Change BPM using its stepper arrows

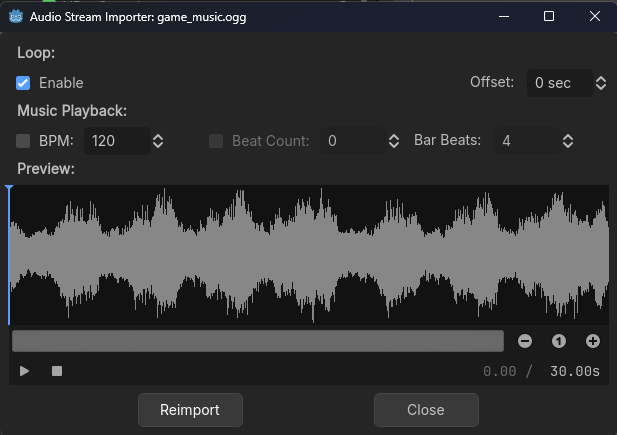(158, 141)
